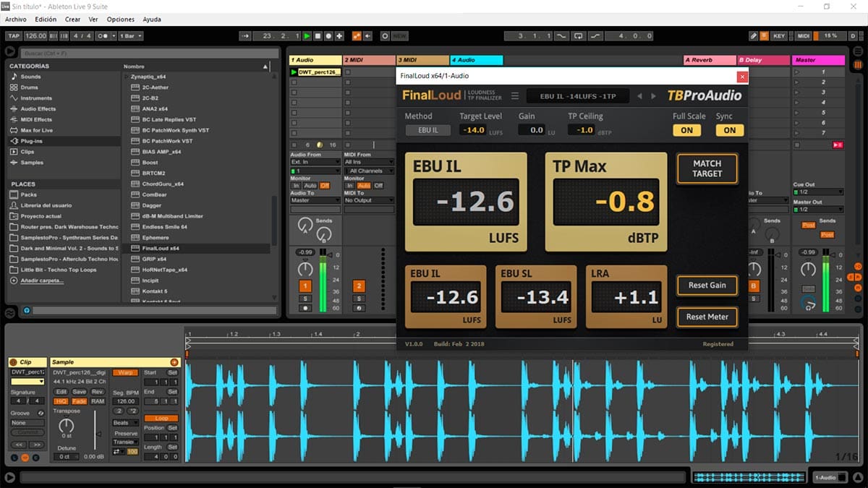
Task: Open the Cue Out 1/2 dropdown
Action: 818,192
